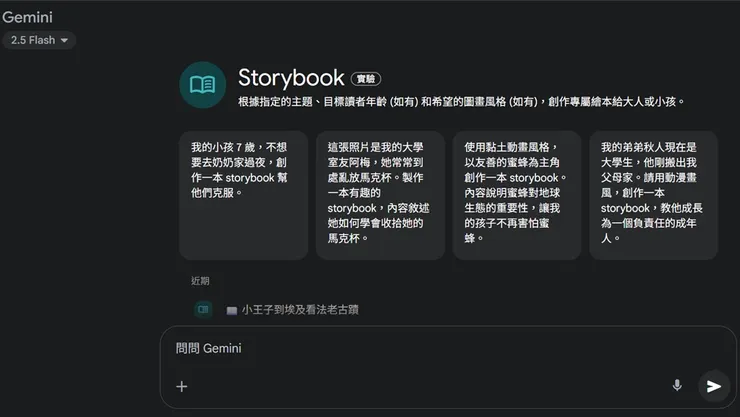740x417 pixels.
Task: Click the plus icon to add attachments
Action: (182, 386)
